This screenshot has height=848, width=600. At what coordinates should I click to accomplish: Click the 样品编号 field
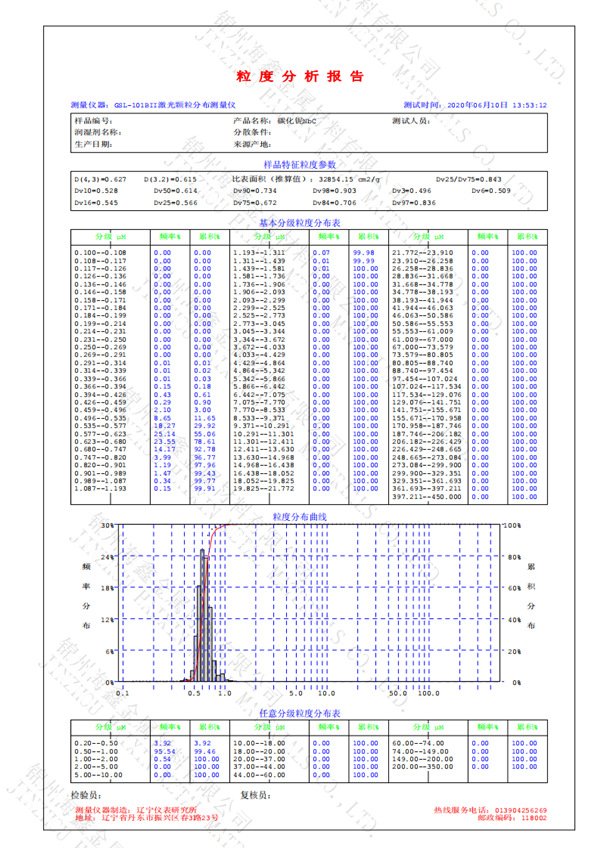(x=96, y=120)
